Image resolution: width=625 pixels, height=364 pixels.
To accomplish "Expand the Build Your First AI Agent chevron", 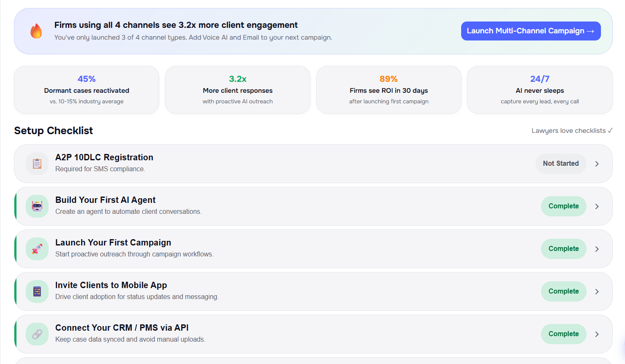I will click(597, 206).
